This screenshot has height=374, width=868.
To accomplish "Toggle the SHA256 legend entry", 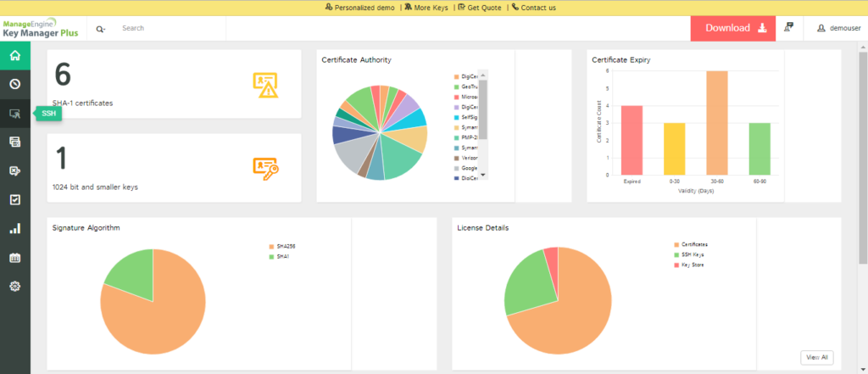I will coord(282,246).
